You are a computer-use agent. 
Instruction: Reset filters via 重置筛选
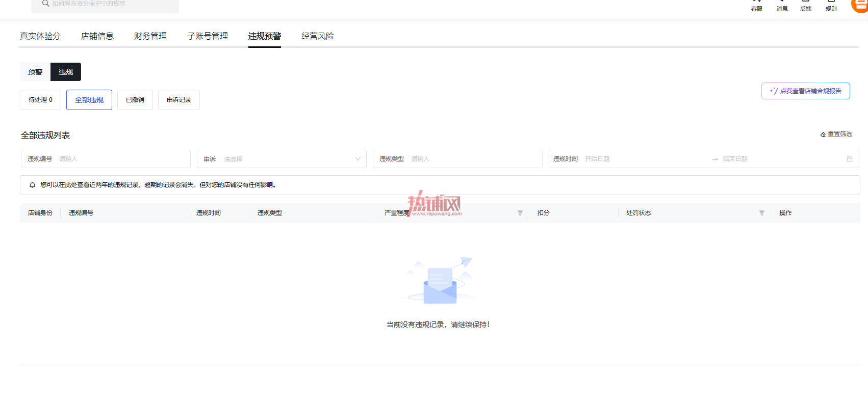(836, 134)
